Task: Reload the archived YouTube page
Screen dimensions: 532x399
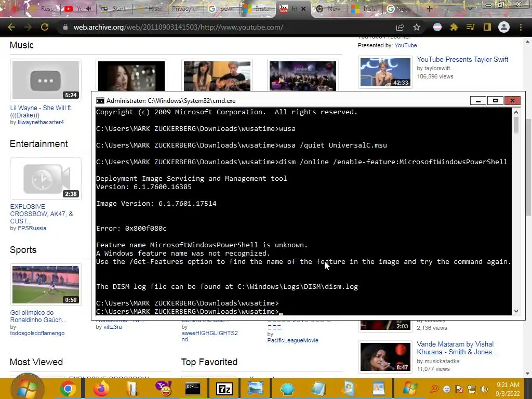Action: point(45,27)
